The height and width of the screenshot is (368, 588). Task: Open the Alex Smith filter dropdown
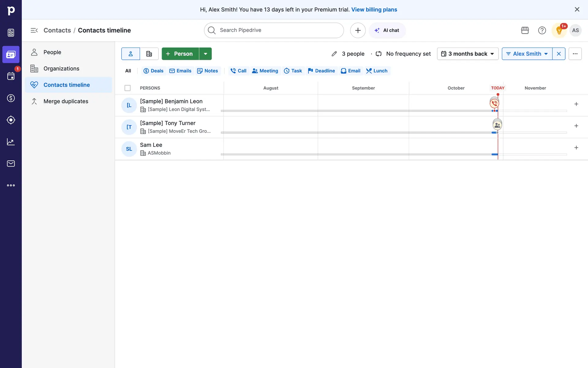tap(527, 54)
